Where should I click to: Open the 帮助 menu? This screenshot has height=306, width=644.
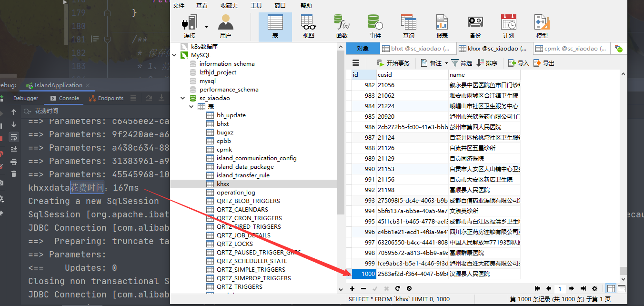[306, 5]
